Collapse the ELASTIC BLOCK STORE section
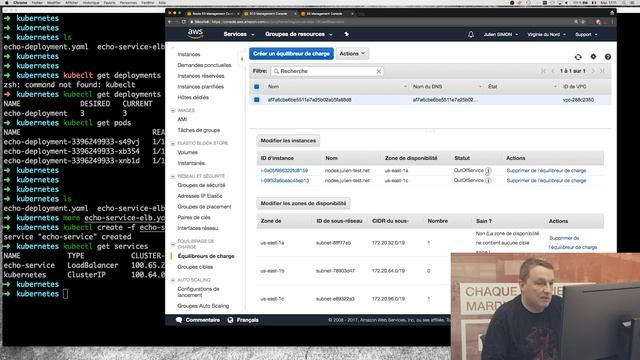Image resolution: width=640 pixels, height=360 pixels. pyautogui.click(x=173, y=143)
